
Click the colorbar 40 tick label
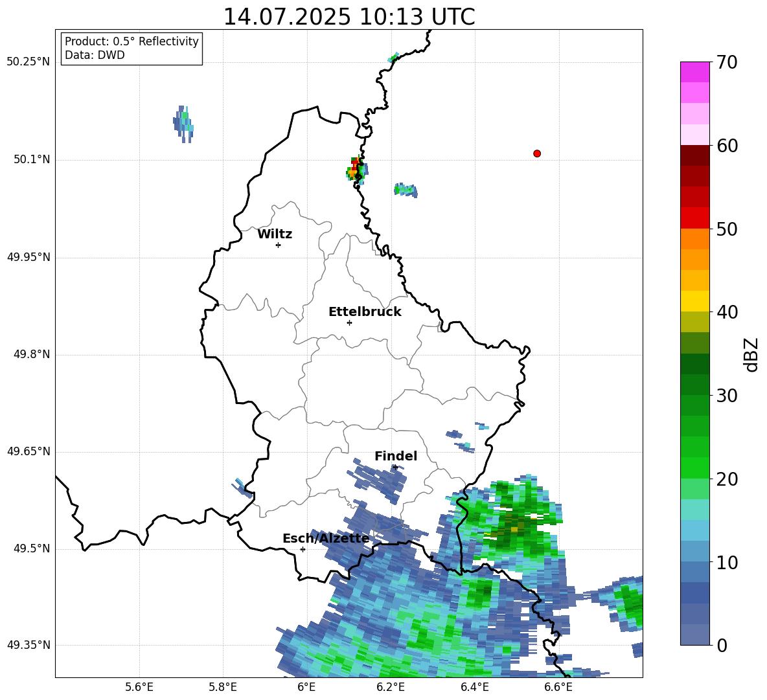pyautogui.click(x=727, y=312)
